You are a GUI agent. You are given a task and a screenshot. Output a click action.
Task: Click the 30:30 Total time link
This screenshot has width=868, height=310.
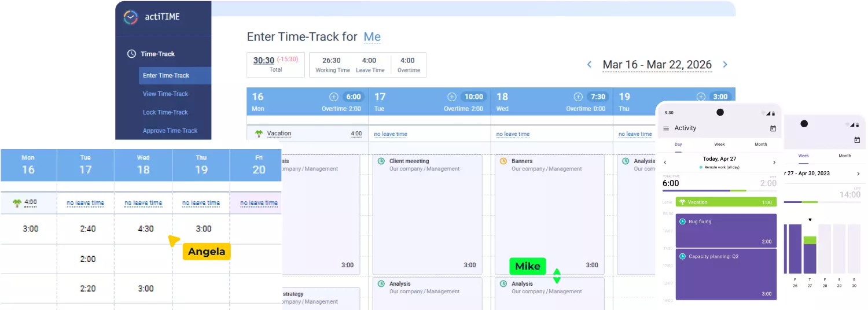coord(264,60)
